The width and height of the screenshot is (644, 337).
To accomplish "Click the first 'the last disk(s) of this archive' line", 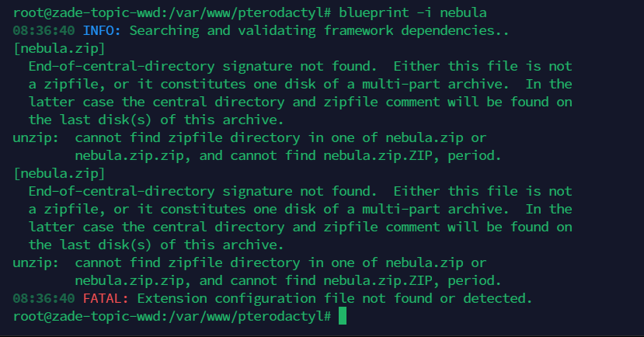I will click(156, 120).
